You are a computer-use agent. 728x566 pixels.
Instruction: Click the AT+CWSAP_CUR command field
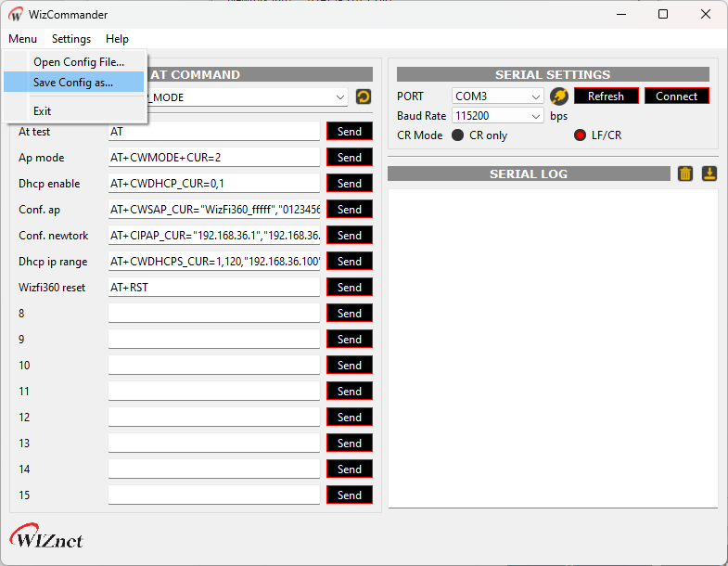tap(214, 210)
